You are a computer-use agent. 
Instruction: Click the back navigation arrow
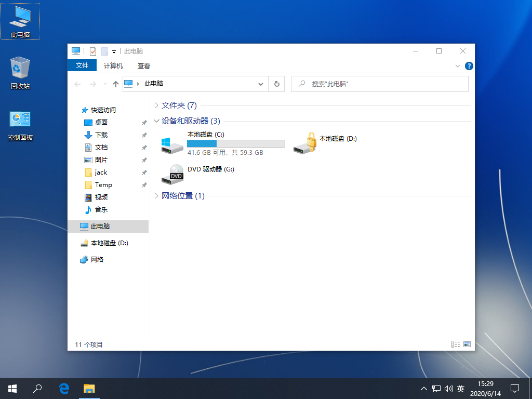click(x=78, y=84)
